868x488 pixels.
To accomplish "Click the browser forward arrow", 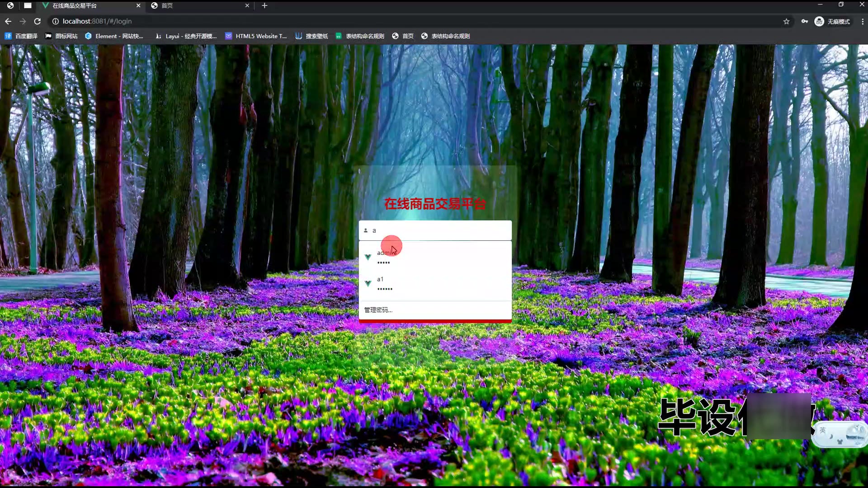I will point(23,21).
